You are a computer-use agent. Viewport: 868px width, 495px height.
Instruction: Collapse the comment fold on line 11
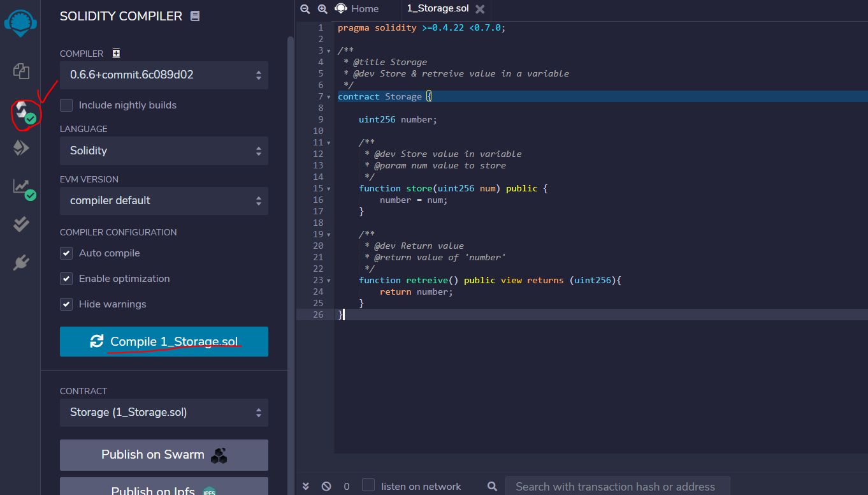point(329,143)
